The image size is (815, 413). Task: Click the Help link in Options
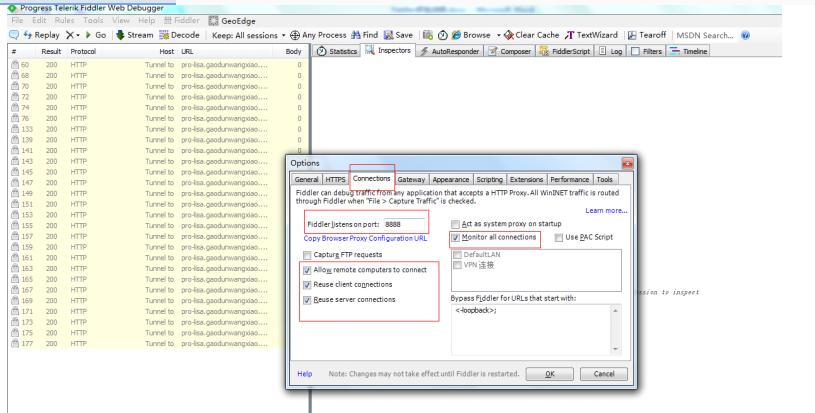click(x=305, y=374)
